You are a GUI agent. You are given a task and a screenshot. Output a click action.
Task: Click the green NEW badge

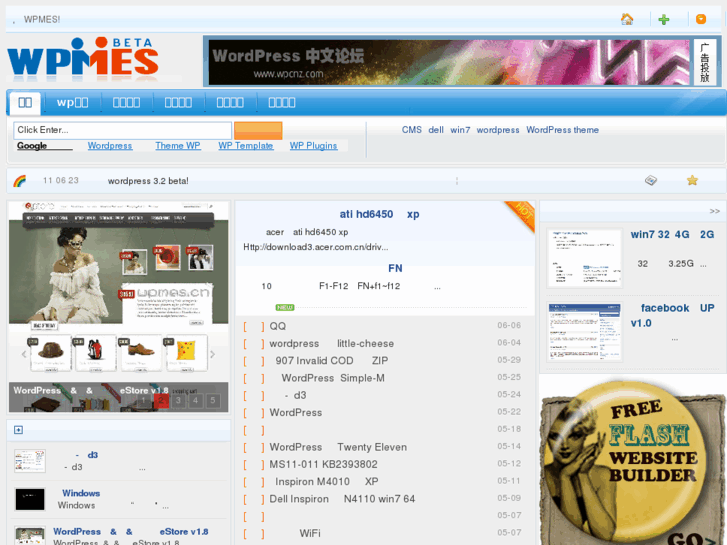coord(285,307)
